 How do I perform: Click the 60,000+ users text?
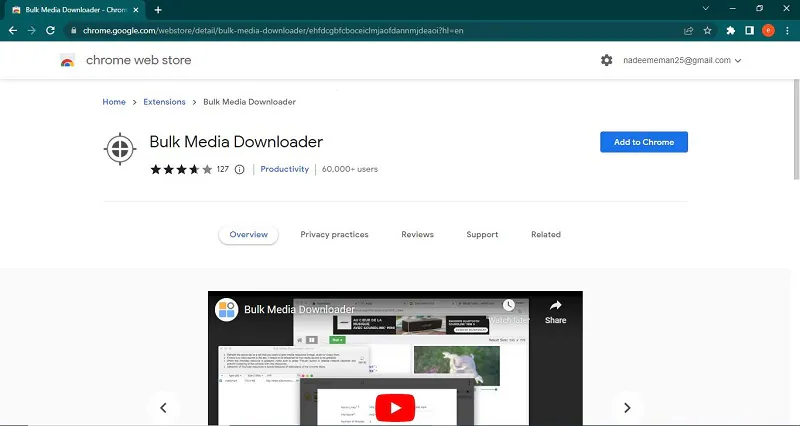[x=349, y=169]
